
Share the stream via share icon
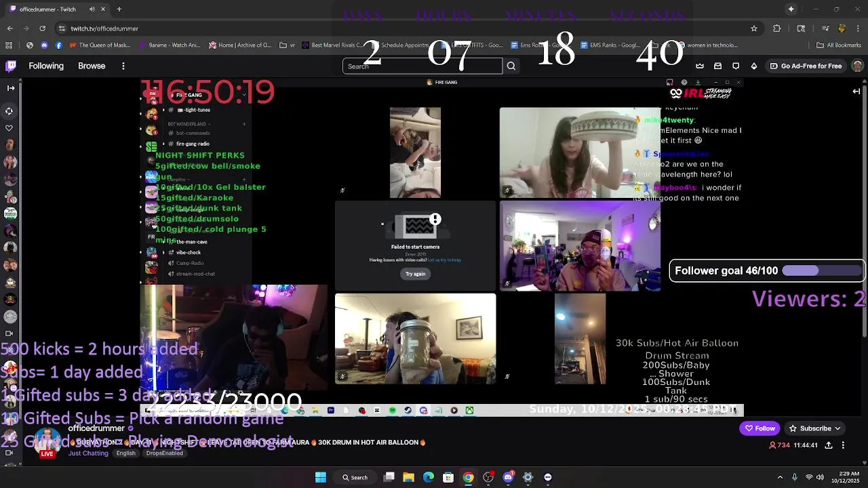(x=829, y=445)
